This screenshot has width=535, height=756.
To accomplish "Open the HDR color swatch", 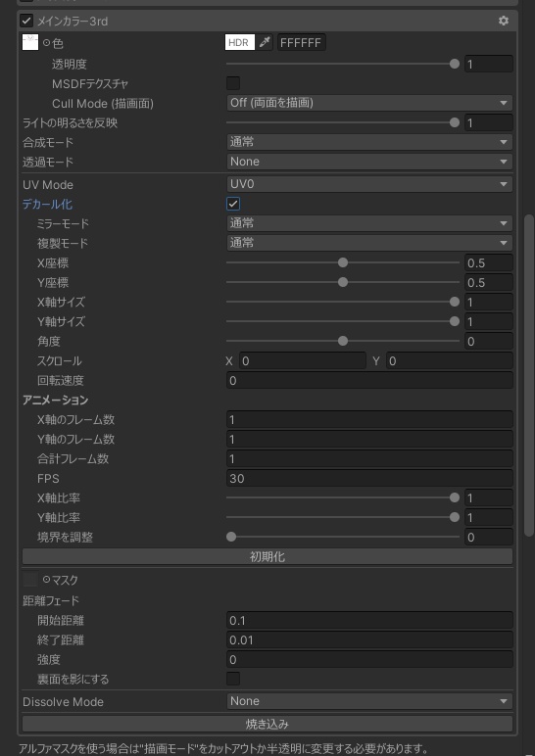I will pos(240,42).
